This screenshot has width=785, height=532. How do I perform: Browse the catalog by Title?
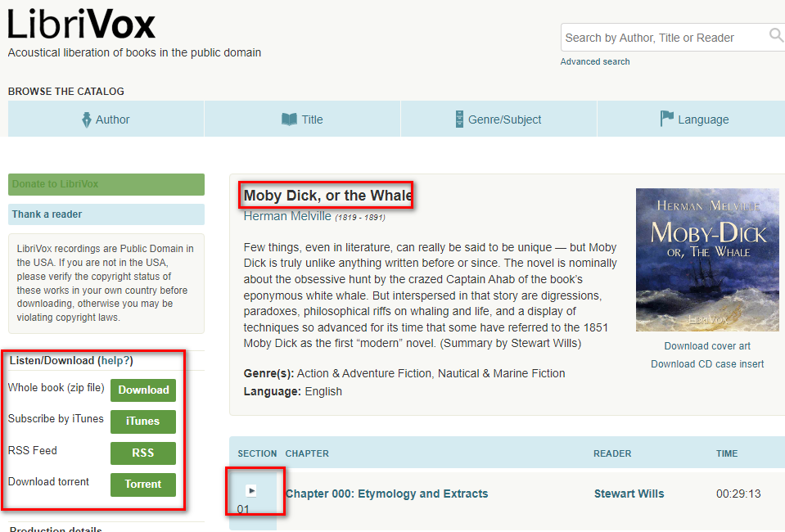tap(302, 119)
